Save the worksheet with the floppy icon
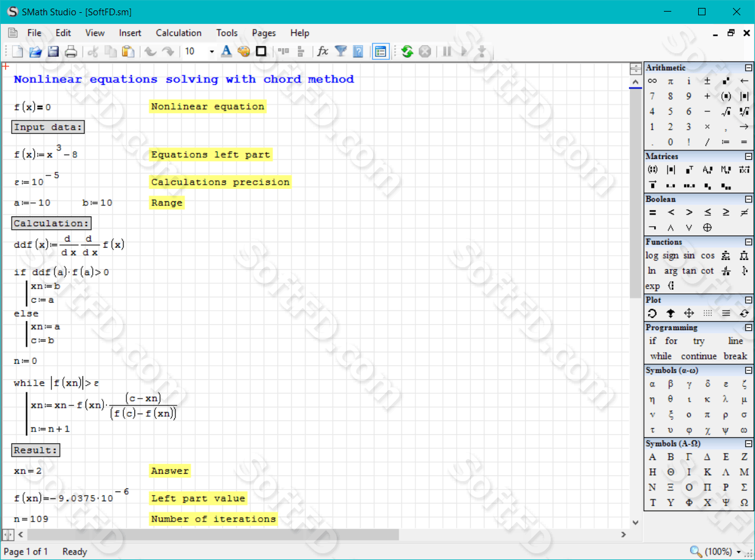 (53, 51)
